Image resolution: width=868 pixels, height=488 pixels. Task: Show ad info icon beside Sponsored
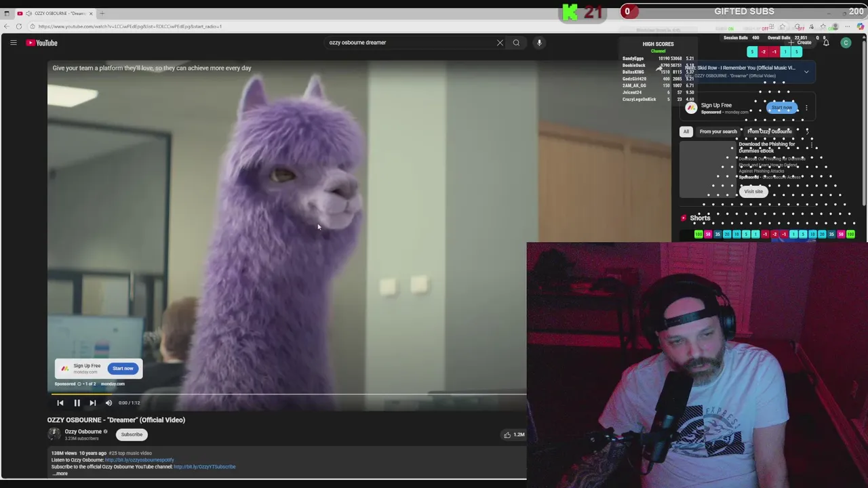tap(79, 384)
